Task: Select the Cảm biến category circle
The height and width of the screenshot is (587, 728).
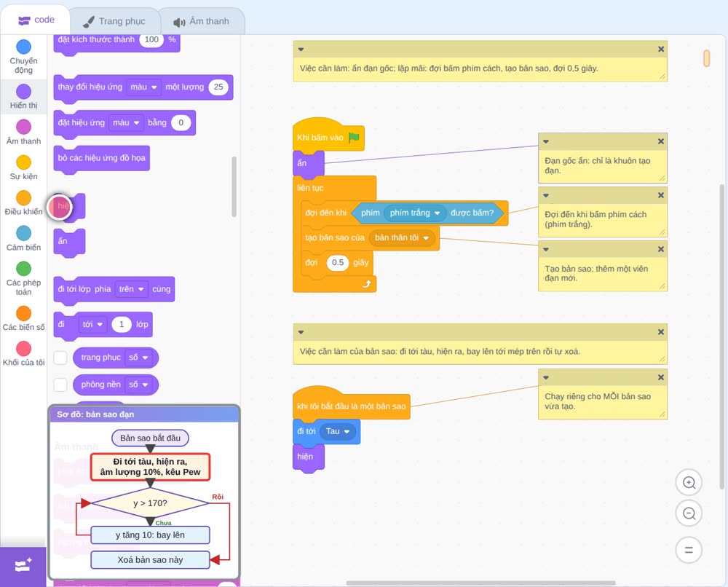Action: pos(24,233)
